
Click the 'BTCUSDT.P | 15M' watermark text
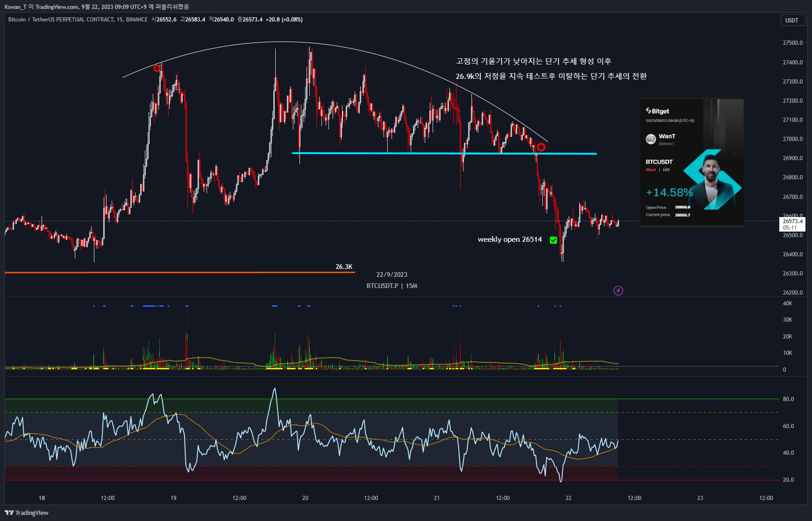tap(392, 286)
